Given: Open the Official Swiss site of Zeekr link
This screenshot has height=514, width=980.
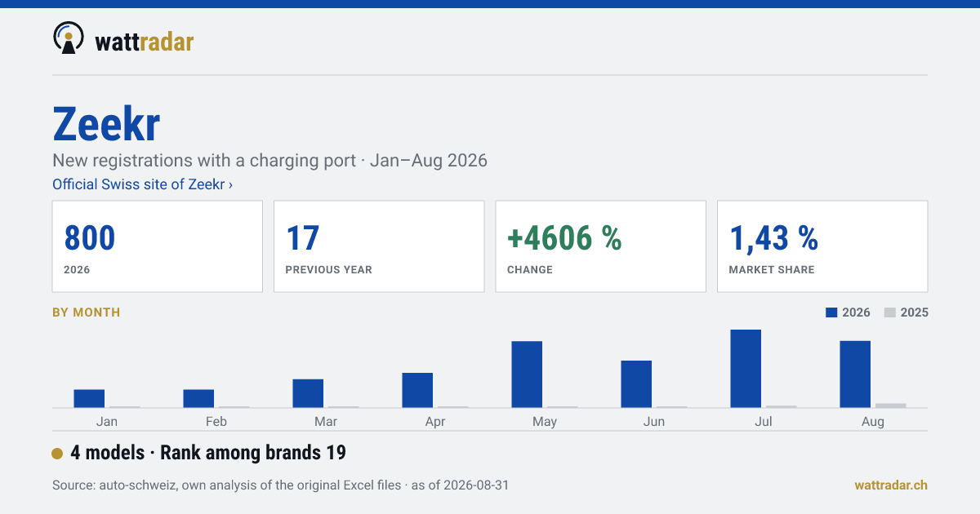Looking at the screenshot, I should click(x=142, y=184).
